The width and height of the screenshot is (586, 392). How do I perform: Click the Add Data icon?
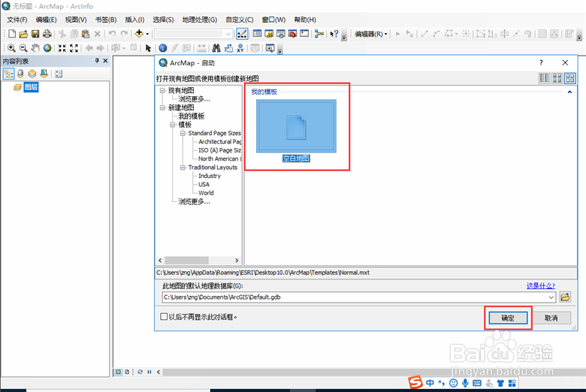[x=139, y=34]
